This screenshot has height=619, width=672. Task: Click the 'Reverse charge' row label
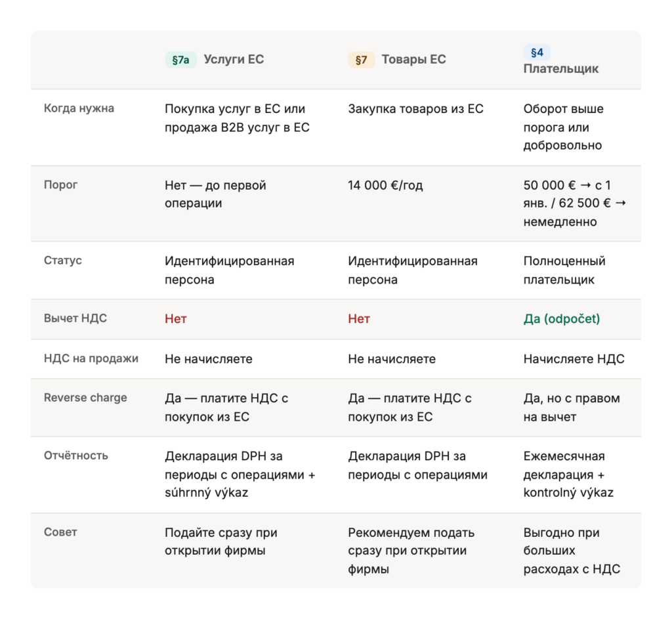tap(85, 398)
